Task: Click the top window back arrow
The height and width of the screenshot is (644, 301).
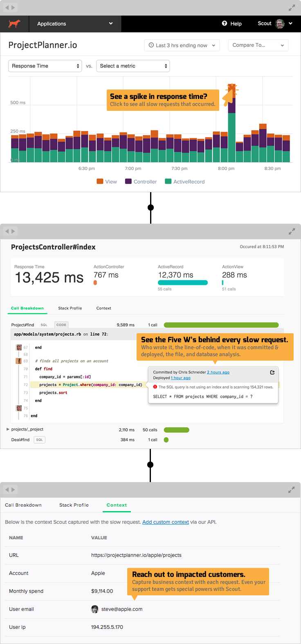Action: 7,8
